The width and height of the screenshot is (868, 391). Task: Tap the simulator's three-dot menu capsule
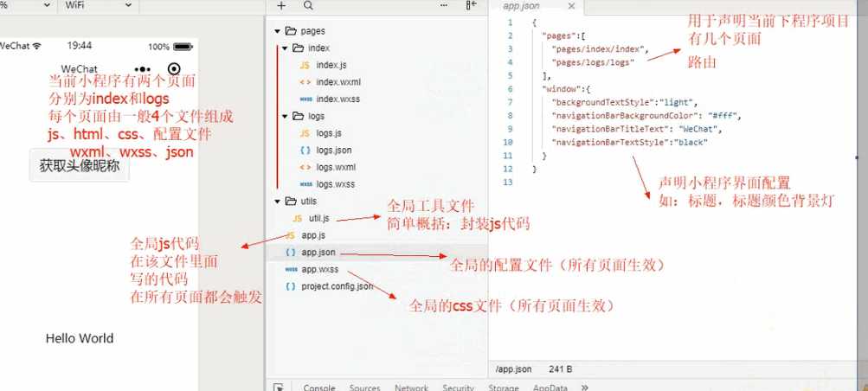(x=143, y=69)
